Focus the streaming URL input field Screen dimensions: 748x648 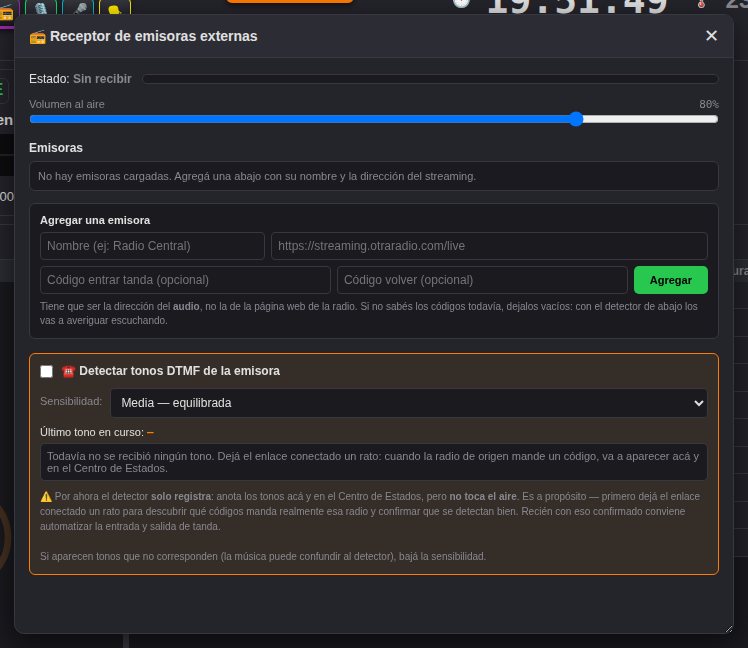click(x=489, y=246)
